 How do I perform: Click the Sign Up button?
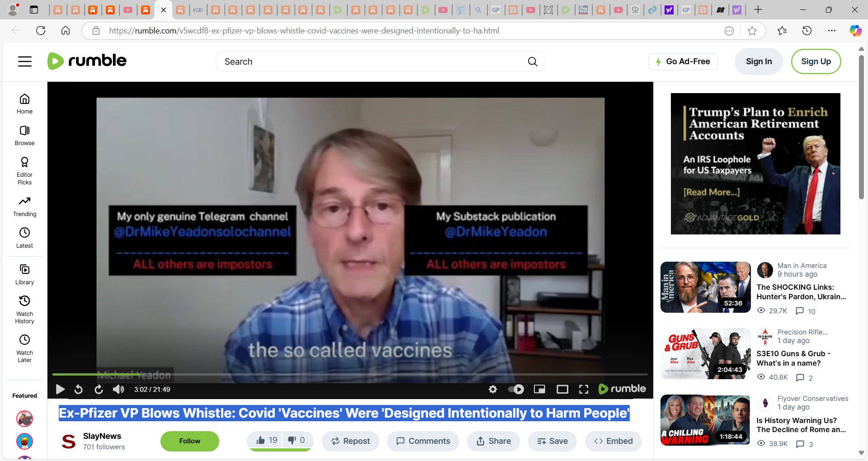816,61
